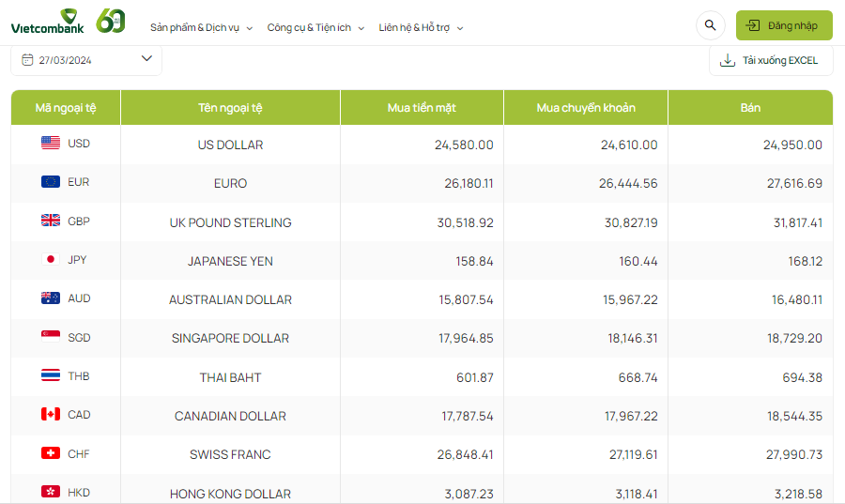The width and height of the screenshot is (845, 504).
Task: Open the search magnifier icon
Action: point(710,25)
